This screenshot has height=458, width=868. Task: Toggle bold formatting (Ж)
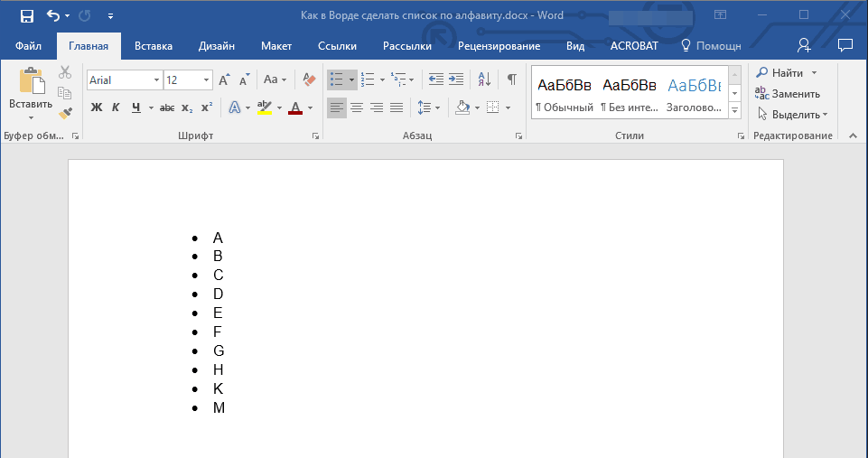(97, 107)
